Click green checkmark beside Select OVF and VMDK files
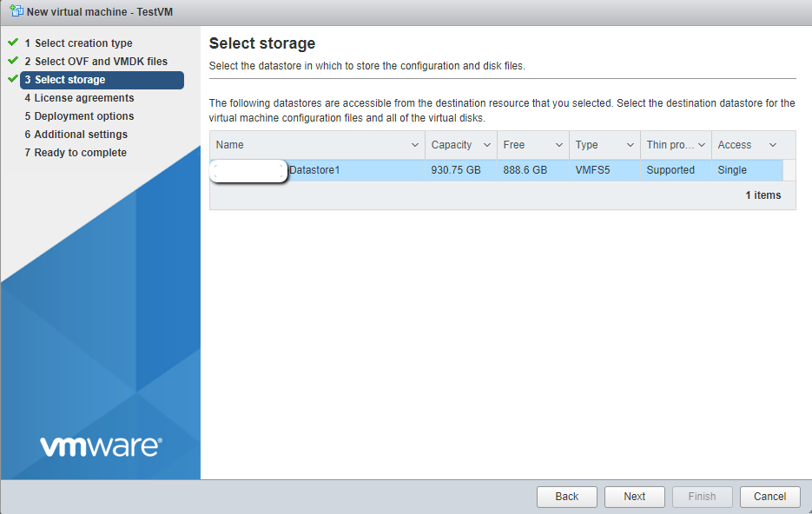 click(x=14, y=60)
